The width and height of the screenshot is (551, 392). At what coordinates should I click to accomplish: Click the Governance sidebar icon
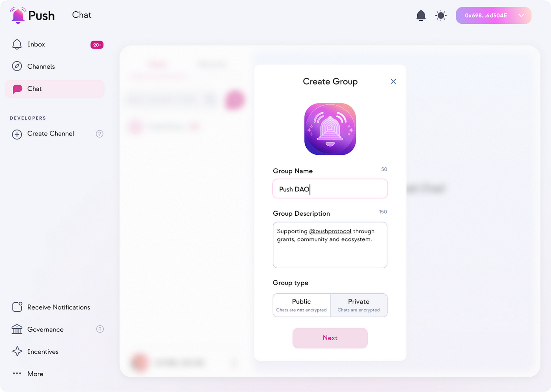click(x=17, y=329)
